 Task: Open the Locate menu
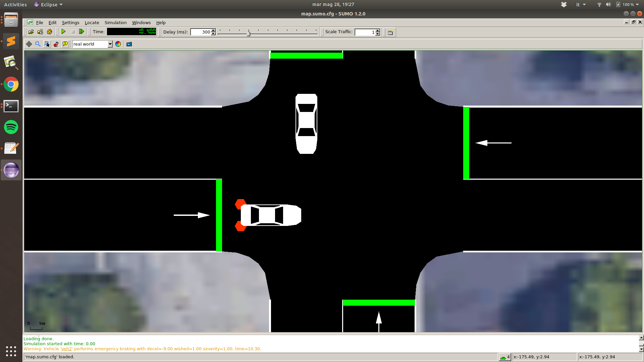(92, 23)
